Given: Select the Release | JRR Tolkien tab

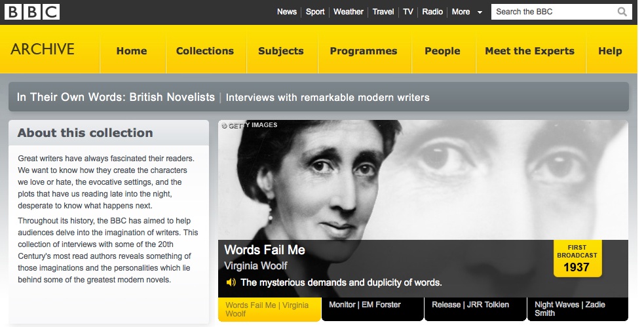Looking at the screenshot, I should (x=475, y=309).
